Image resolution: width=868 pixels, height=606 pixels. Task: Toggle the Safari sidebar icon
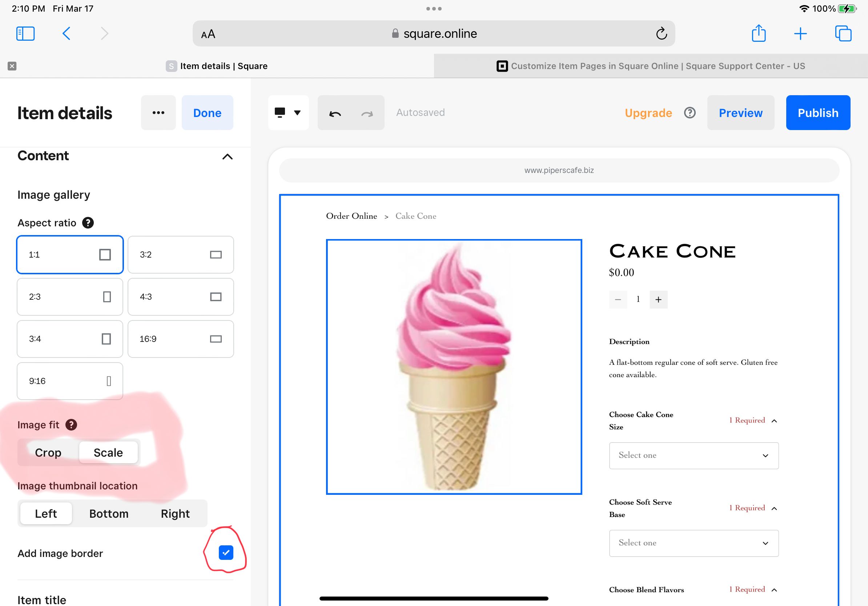tap(25, 34)
